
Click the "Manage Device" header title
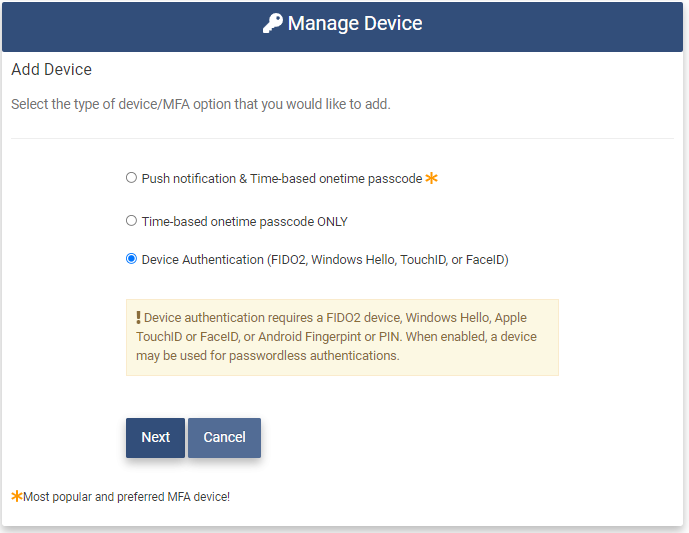coord(355,24)
